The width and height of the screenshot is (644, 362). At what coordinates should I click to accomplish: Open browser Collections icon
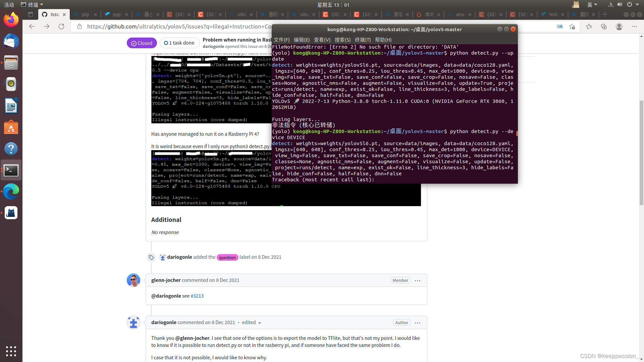(x=604, y=26)
